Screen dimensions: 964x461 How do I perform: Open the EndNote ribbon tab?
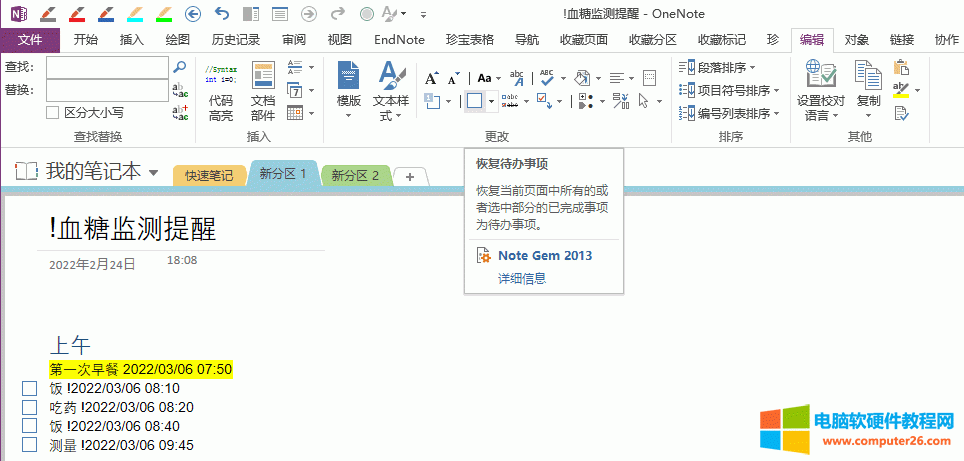pos(400,40)
